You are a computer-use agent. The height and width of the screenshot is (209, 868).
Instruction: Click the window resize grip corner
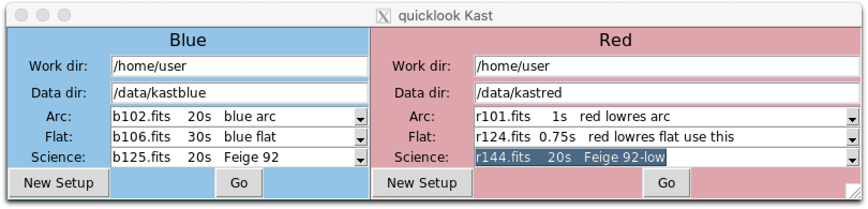pos(853,191)
